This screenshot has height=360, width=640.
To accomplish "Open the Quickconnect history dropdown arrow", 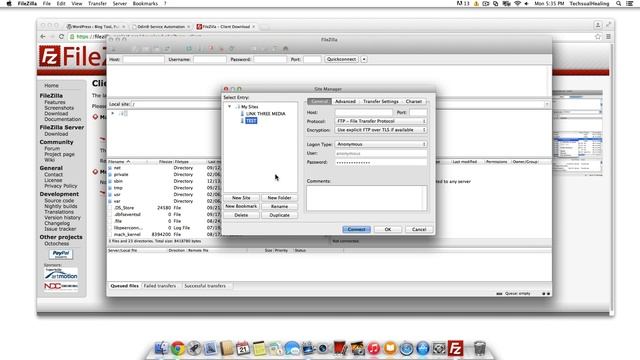I will pos(364,59).
